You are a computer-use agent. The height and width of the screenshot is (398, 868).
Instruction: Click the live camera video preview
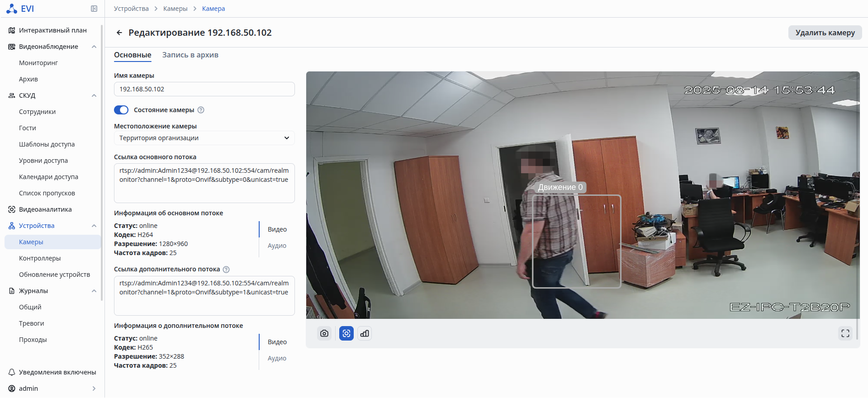pos(583,195)
